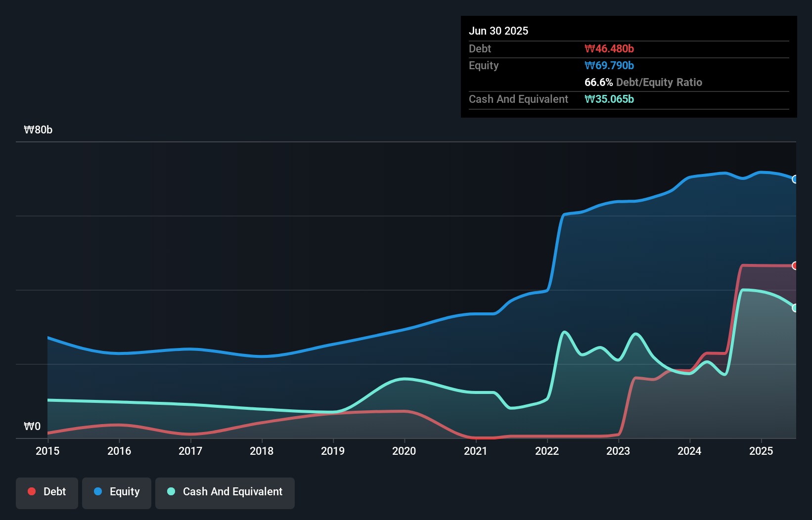Screen dimensions: 812x520
Task: Select the 2025 year label
Action: point(761,451)
